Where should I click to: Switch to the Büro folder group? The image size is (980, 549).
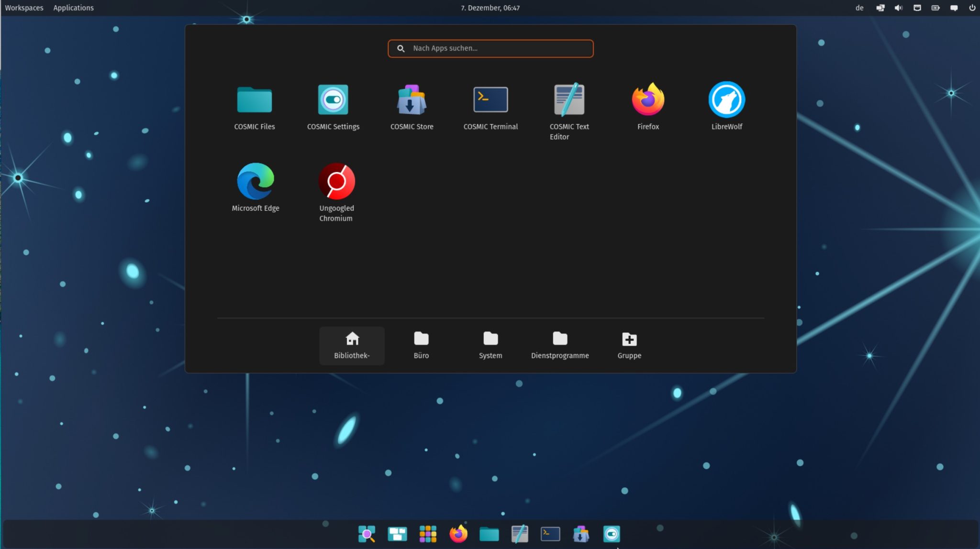click(x=421, y=346)
